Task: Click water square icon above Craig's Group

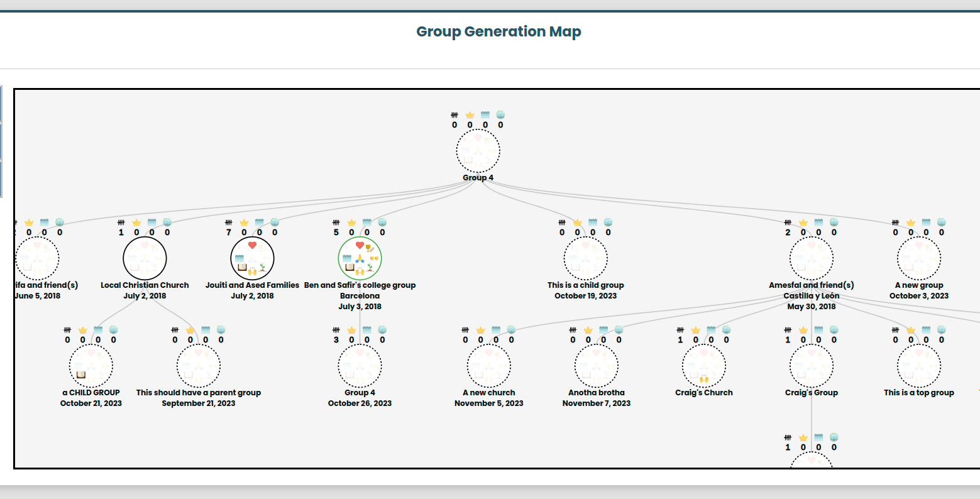Action: pos(818,330)
